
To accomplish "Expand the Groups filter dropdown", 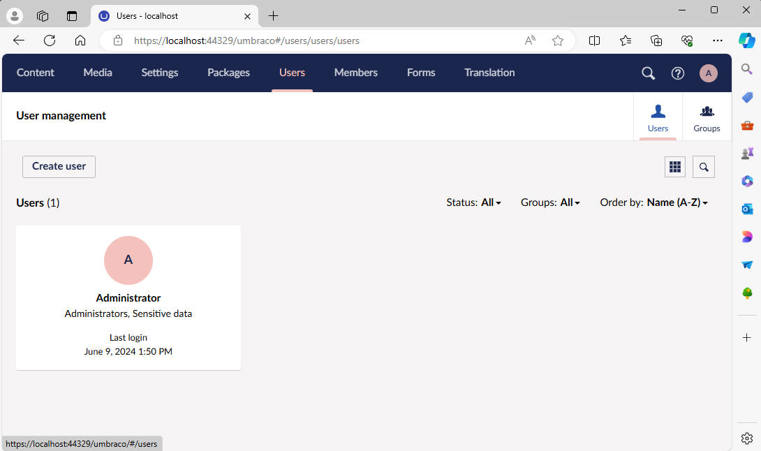I will coord(550,202).
